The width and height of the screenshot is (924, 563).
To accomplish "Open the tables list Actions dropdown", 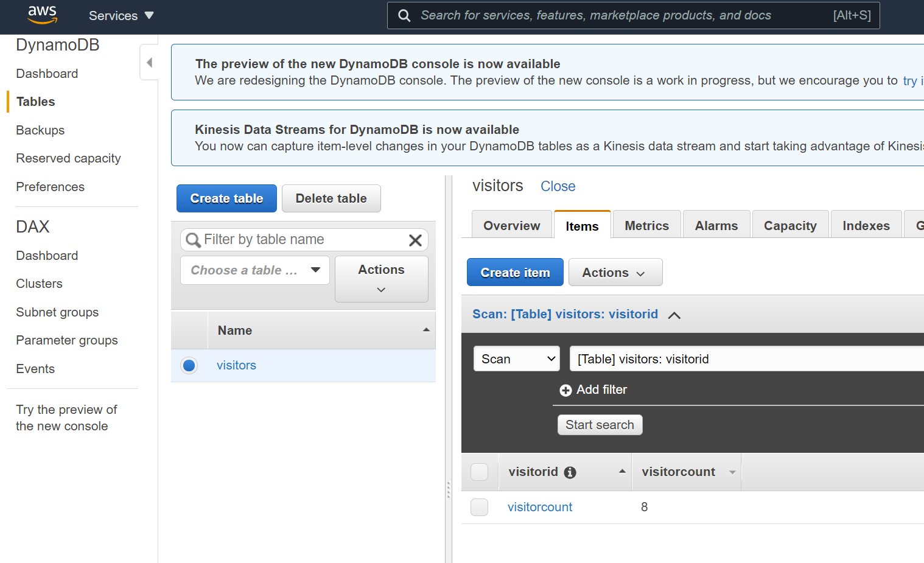I will pyautogui.click(x=382, y=279).
